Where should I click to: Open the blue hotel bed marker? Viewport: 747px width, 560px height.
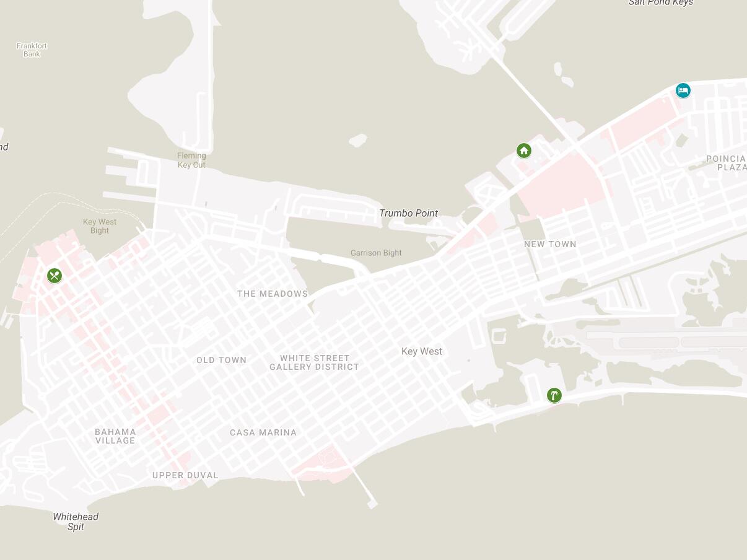[x=683, y=90]
